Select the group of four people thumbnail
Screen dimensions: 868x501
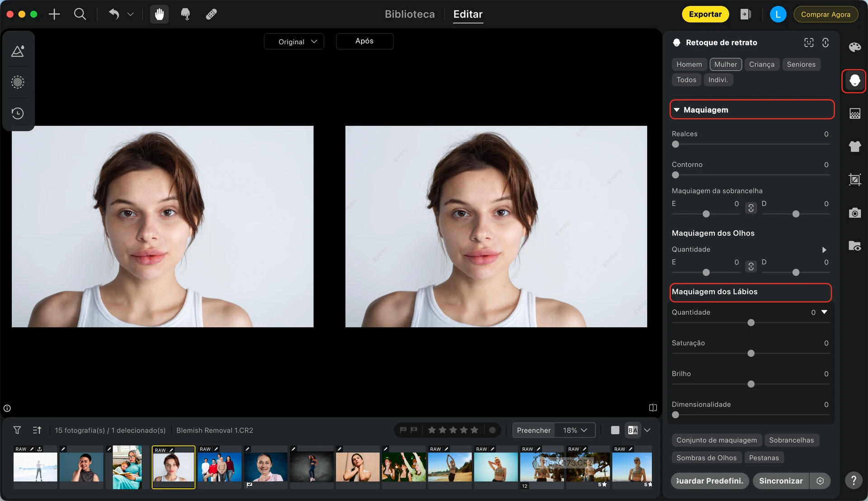click(x=220, y=468)
